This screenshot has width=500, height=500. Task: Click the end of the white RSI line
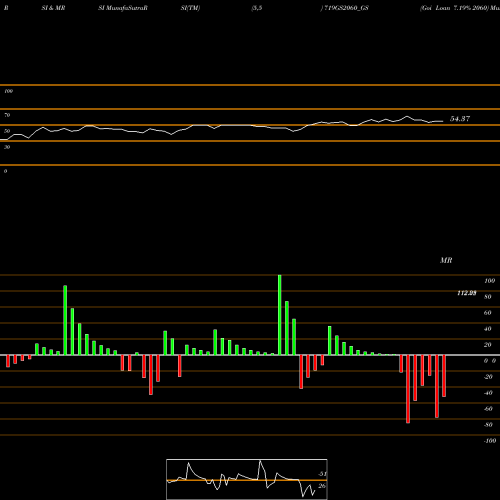(x=443, y=121)
